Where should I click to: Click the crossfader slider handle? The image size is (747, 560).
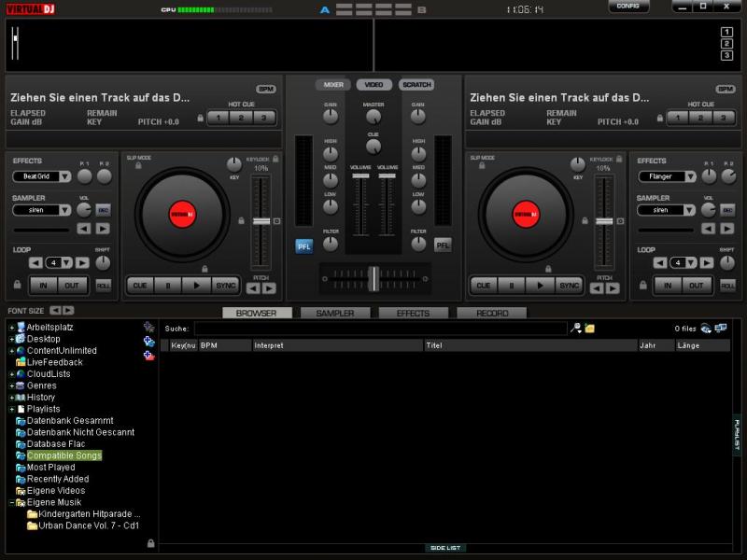click(373, 278)
